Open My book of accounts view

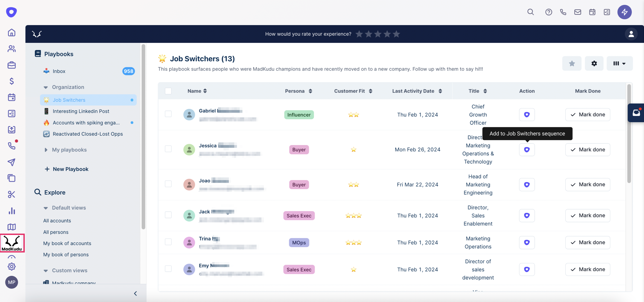[x=67, y=243]
